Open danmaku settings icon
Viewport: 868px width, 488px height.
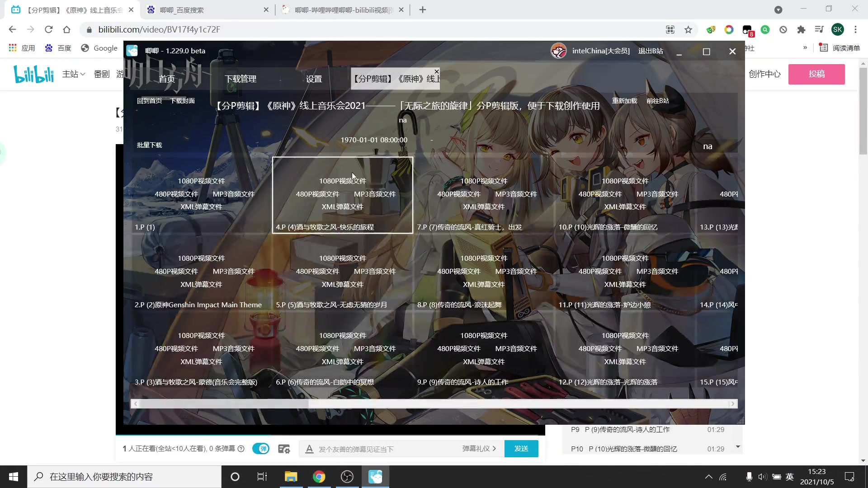(x=284, y=449)
